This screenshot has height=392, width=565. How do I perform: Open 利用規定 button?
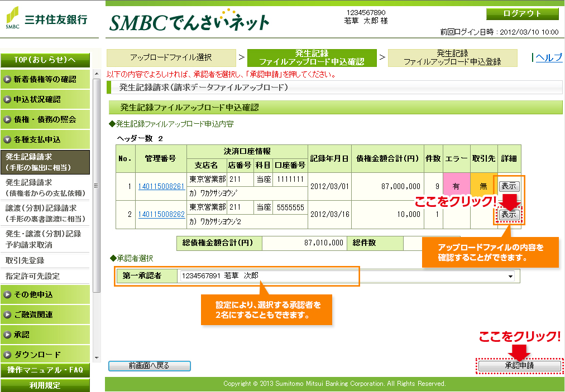(45, 385)
